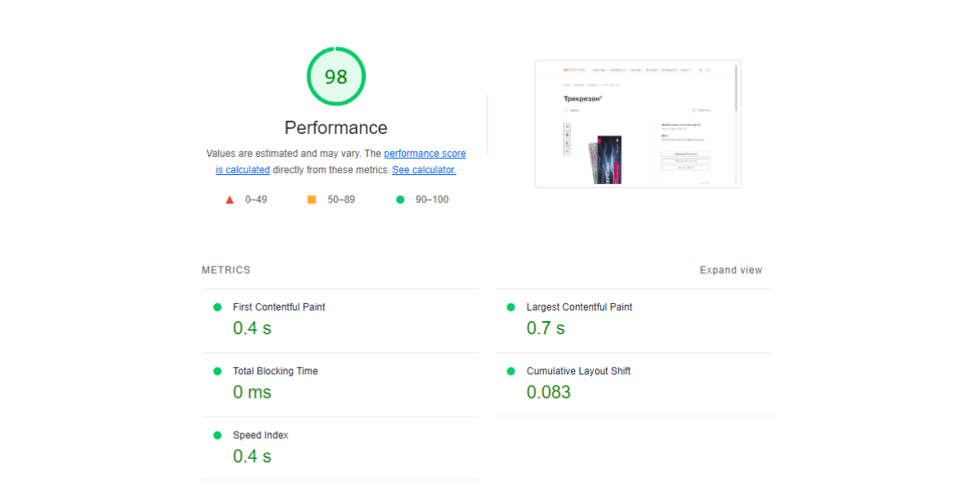Open the 'is calculated' link

click(x=243, y=170)
